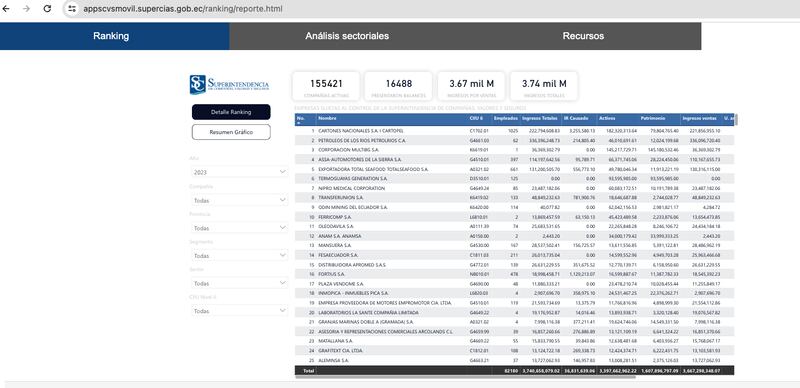800x388 pixels.
Task: Select row TERMOGUAYAS GENERATION S.A.
Action: [x=514, y=179]
